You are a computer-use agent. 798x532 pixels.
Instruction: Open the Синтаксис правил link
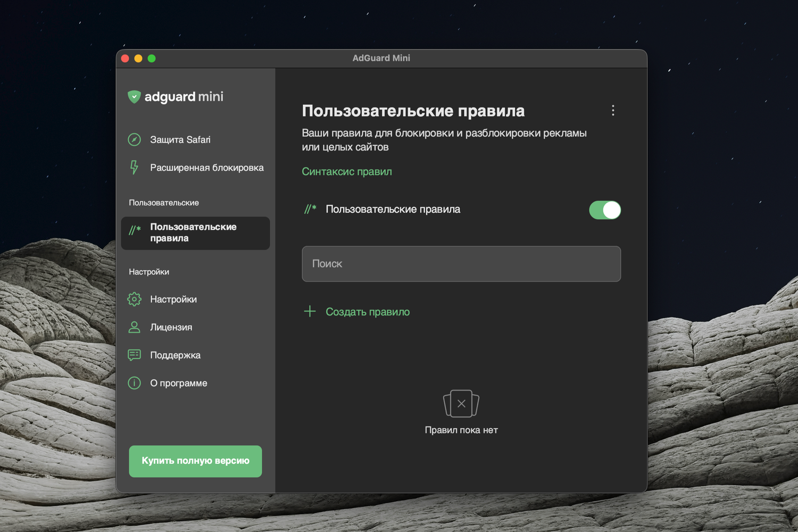pyautogui.click(x=347, y=171)
